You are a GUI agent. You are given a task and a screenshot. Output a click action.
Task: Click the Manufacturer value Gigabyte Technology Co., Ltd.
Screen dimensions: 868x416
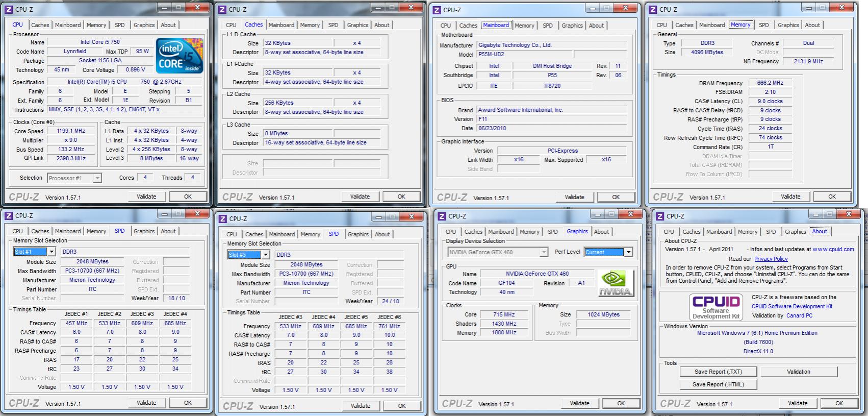[x=551, y=45]
